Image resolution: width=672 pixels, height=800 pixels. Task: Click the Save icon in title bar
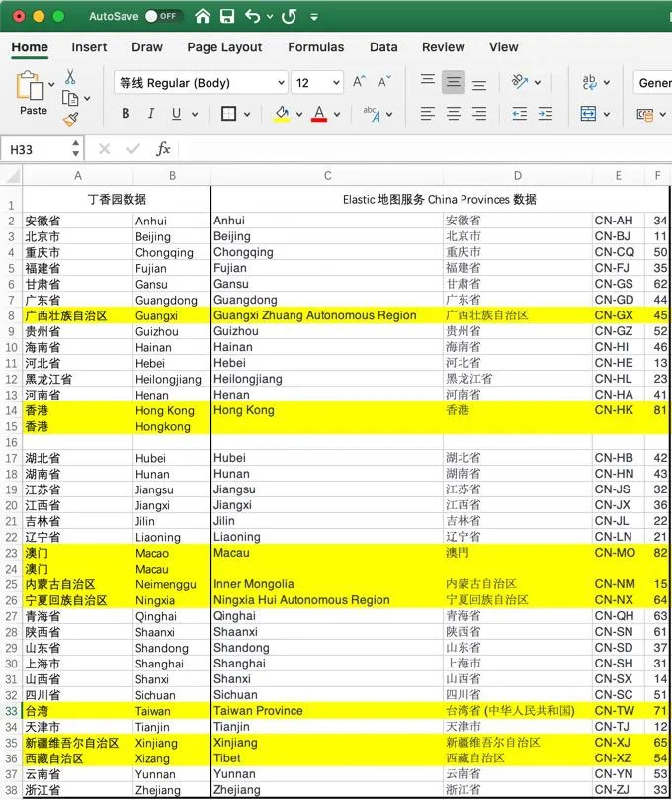point(227,16)
